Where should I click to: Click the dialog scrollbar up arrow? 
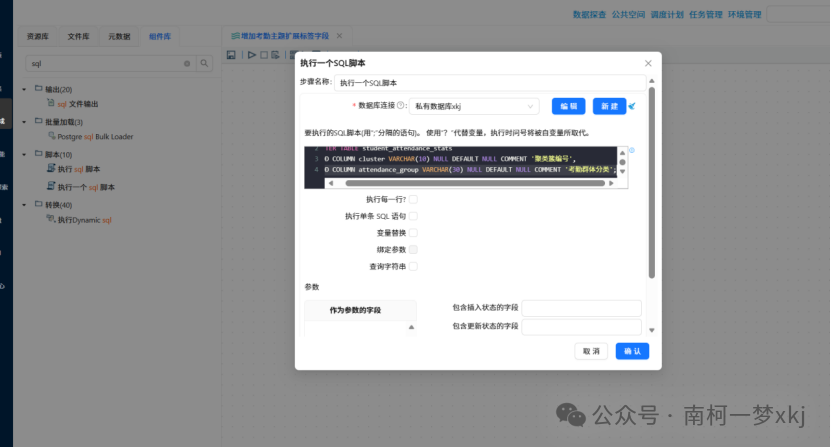pyautogui.click(x=652, y=81)
